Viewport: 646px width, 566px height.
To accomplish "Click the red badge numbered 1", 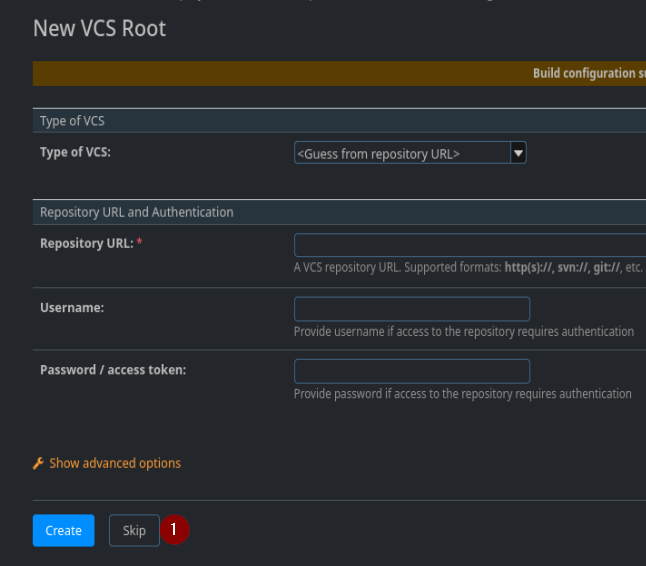I will [x=174, y=529].
